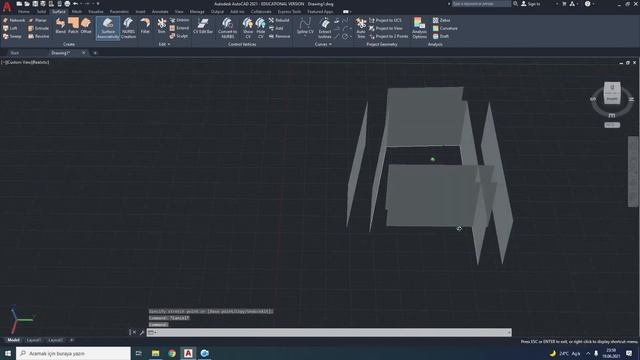Click the Rebuild control vertices tool

coord(279,20)
